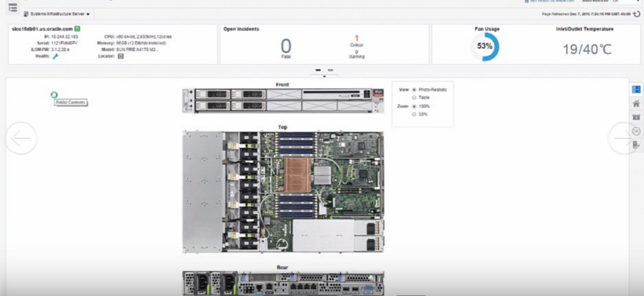Open the Auto Refresh dropdown
Image resolution: width=644 pixels, height=296 pixels.
[x=626, y=1]
